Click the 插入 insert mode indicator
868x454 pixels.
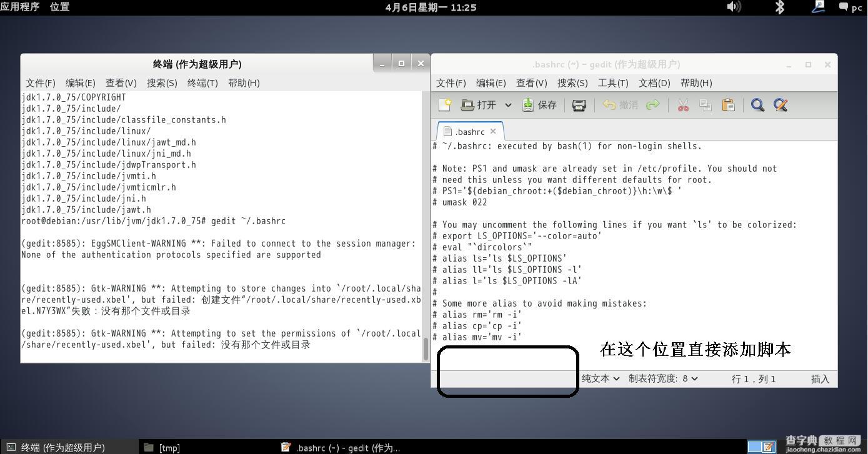tap(820, 379)
